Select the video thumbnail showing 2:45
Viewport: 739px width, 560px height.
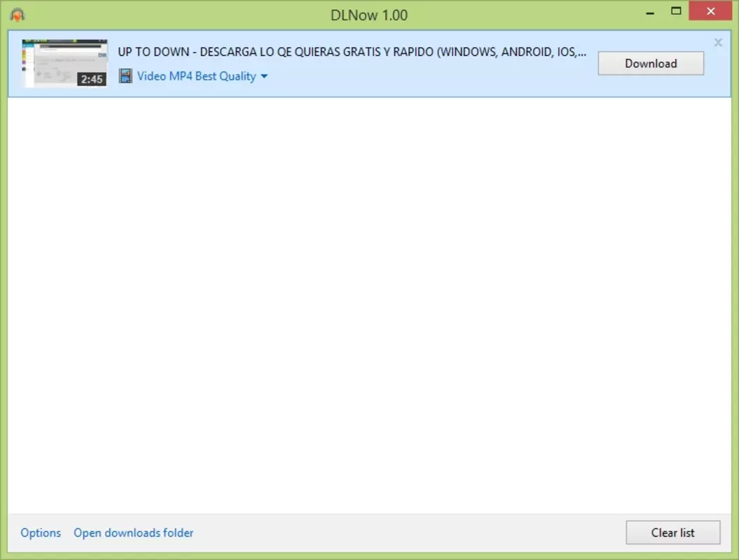tap(64, 63)
